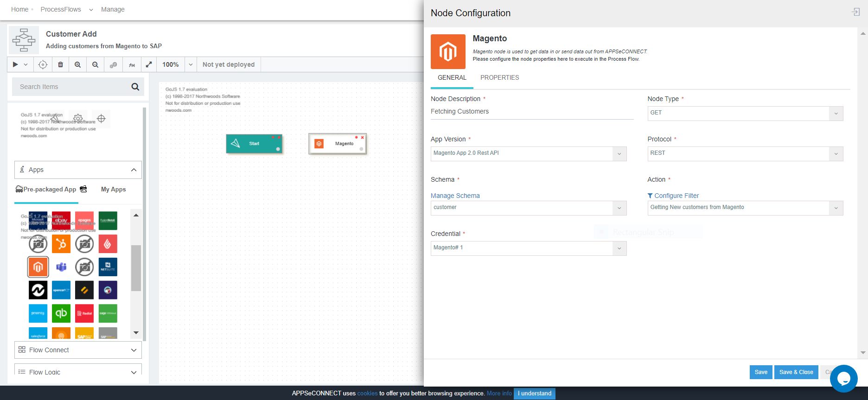
Task: Open the Schema customer dropdown
Action: click(529, 208)
